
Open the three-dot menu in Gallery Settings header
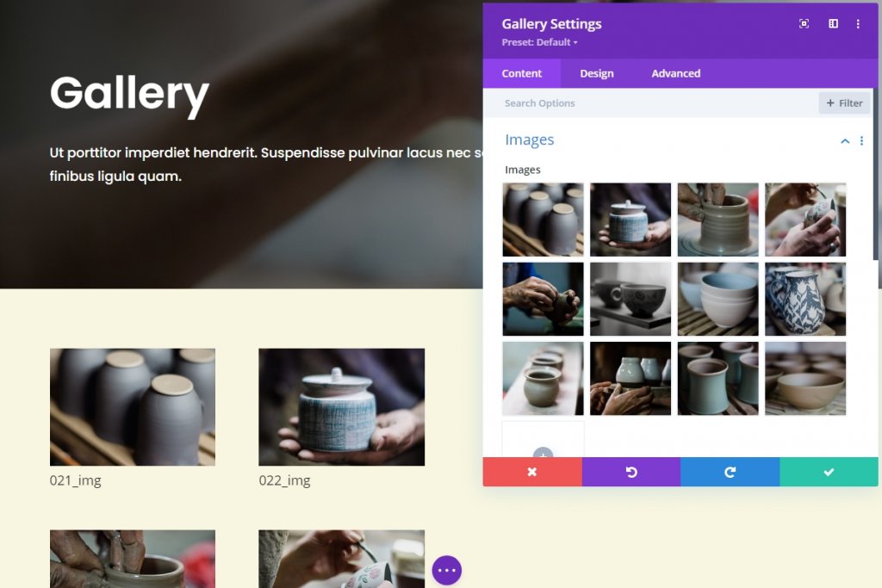coord(858,23)
